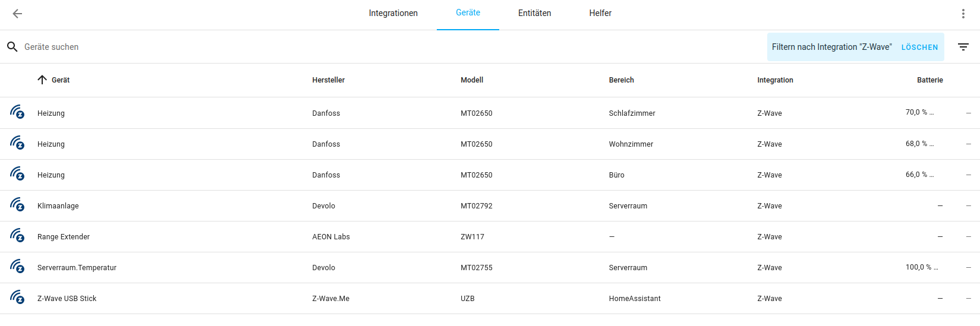
Task: Sort the list by Hersteller column
Action: pos(328,80)
